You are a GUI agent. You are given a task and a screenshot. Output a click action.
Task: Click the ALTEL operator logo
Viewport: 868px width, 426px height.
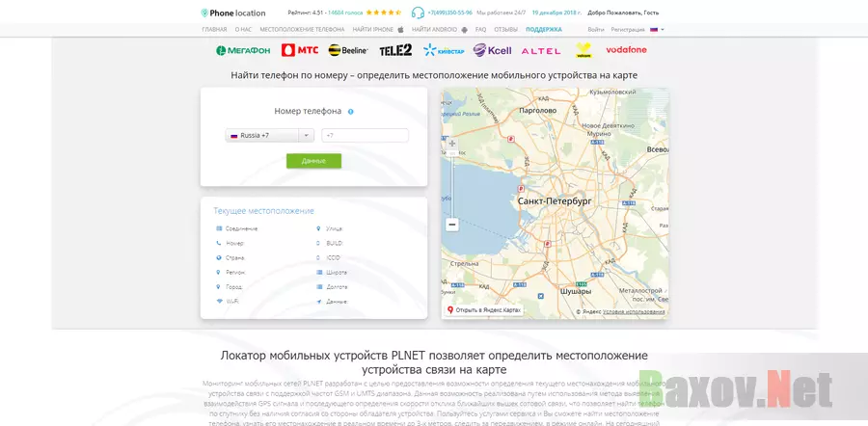(x=541, y=51)
